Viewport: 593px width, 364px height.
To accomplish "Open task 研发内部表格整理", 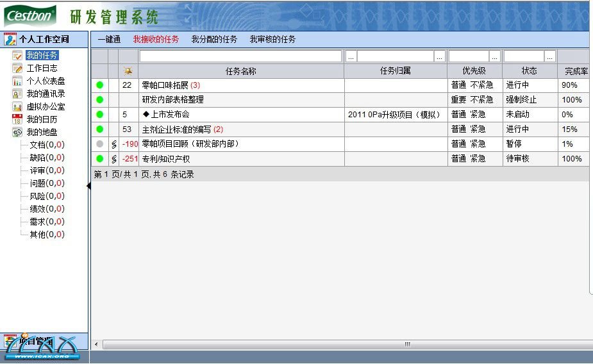I will pyautogui.click(x=173, y=100).
